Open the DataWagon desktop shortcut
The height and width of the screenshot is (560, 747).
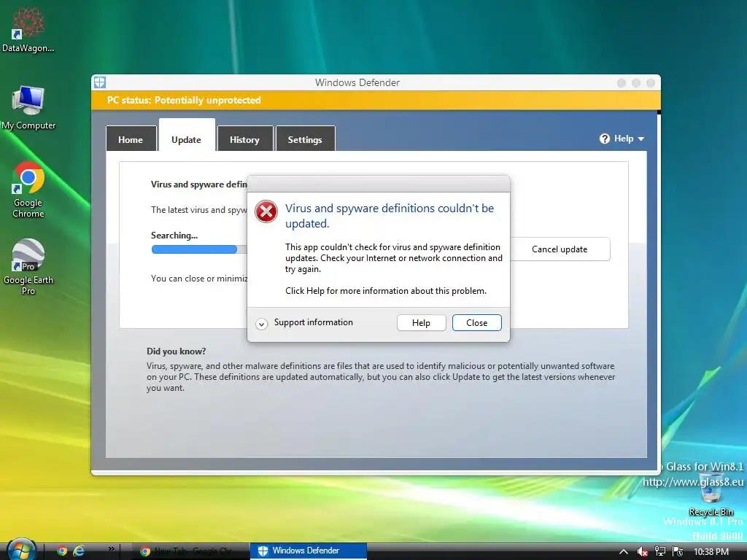click(x=28, y=29)
